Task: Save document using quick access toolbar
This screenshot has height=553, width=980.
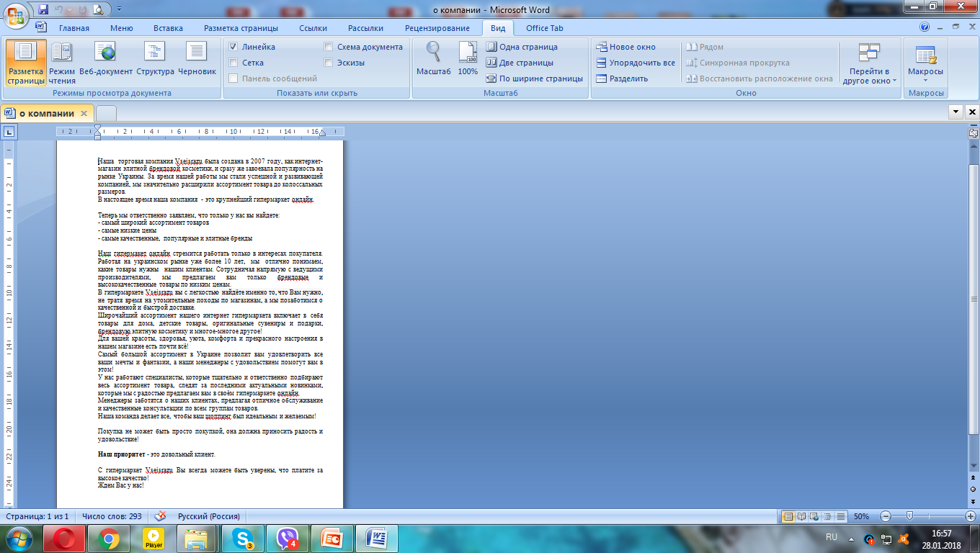Action: (44, 10)
